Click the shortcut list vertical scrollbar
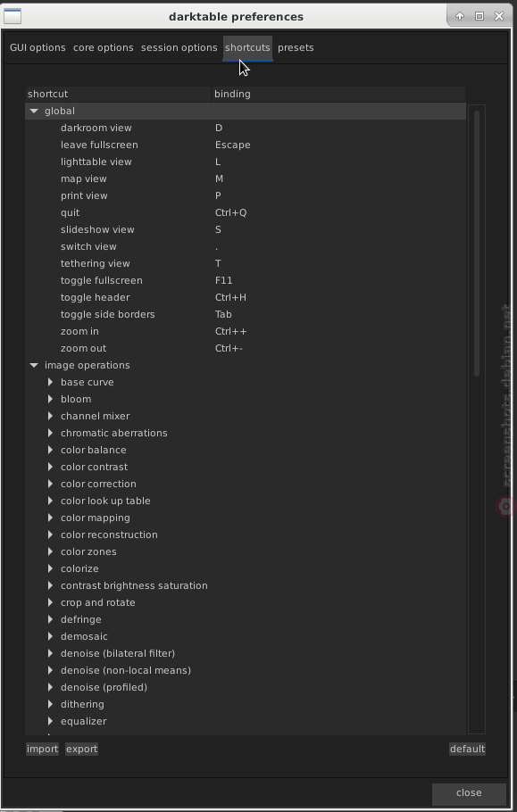Viewport: 517px width, 812px height. (x=477, y=244)
